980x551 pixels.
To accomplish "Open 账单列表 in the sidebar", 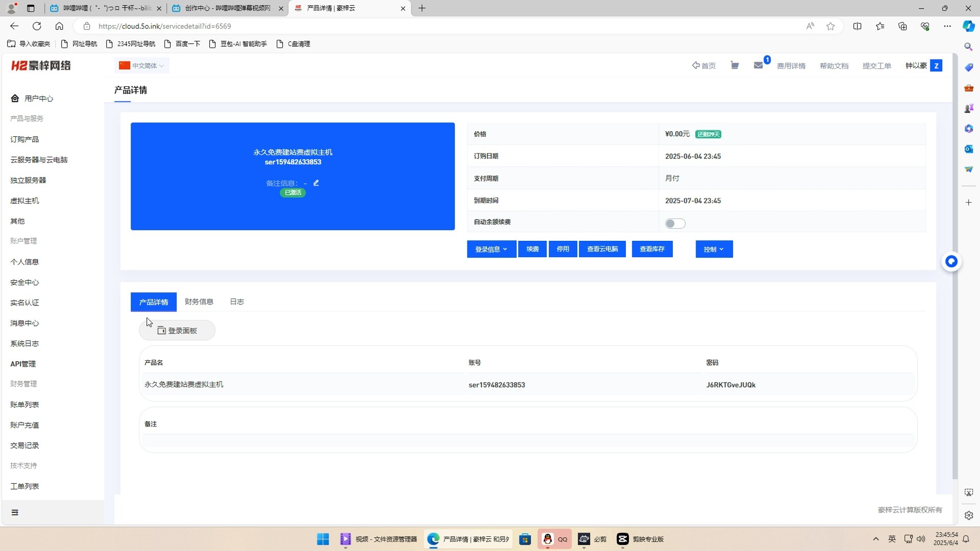I will coord(24,405).
